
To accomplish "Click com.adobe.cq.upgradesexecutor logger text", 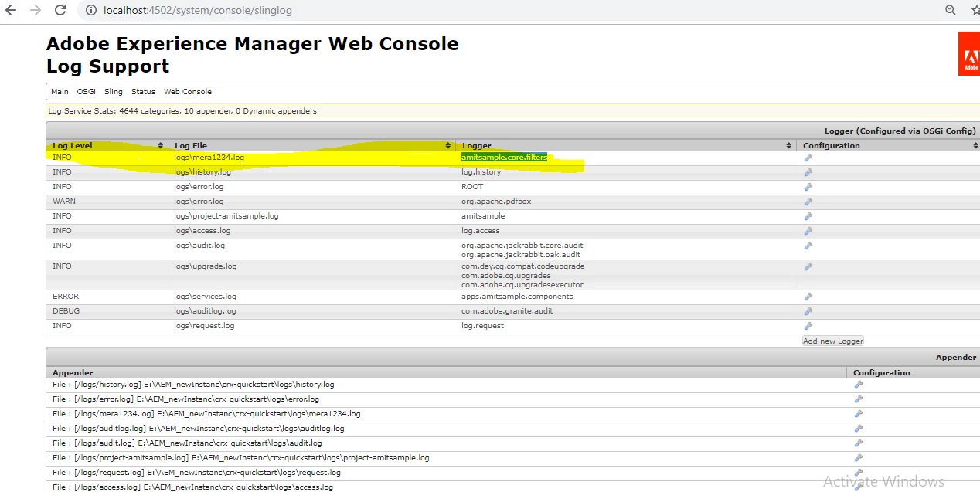I will pos(522,285).
